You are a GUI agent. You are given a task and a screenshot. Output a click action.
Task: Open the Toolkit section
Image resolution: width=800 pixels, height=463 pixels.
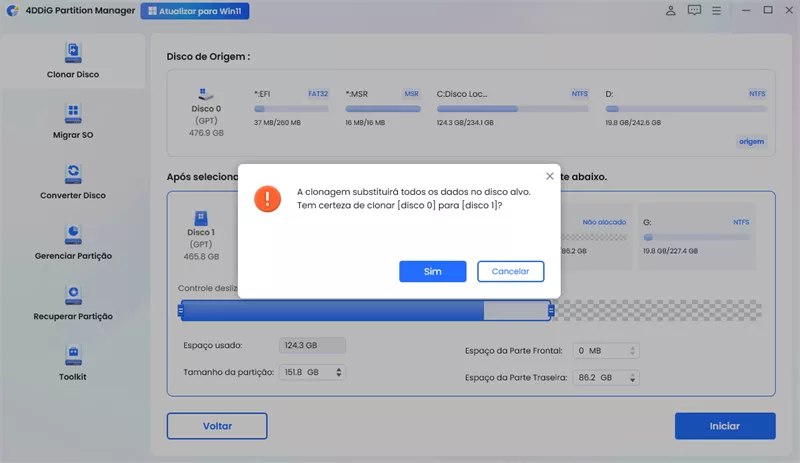(73, 362)
